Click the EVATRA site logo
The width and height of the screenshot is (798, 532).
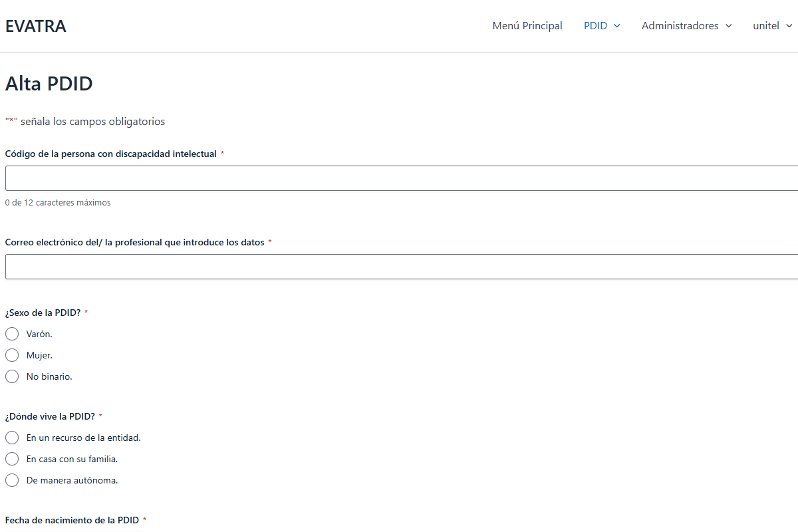pos(36,26)
